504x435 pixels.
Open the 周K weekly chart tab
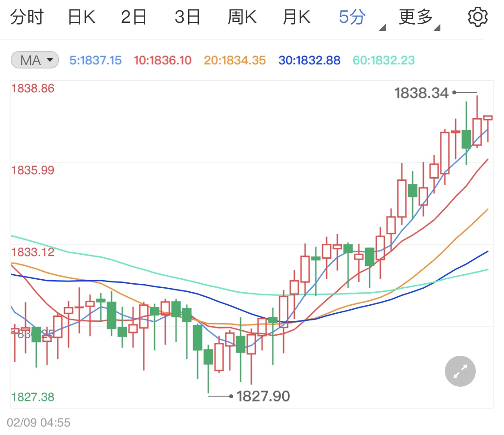pyautogui.click(x=242, y=17)
